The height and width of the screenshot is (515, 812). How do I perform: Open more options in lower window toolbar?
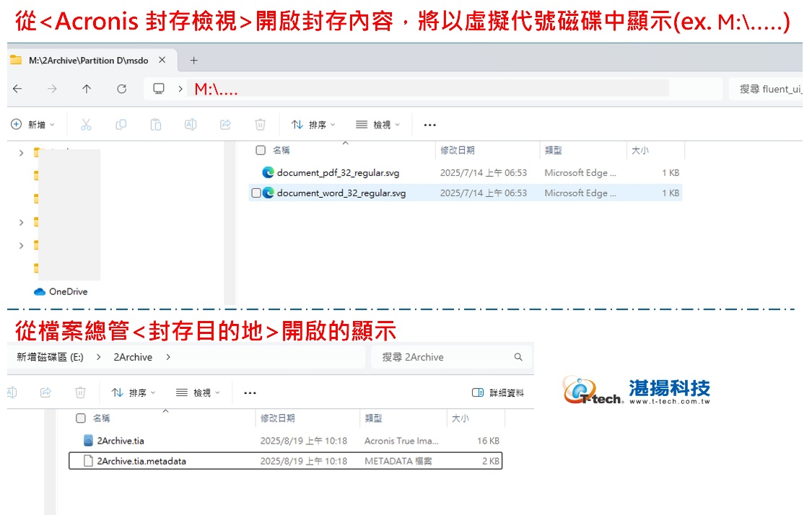(250, 393)
